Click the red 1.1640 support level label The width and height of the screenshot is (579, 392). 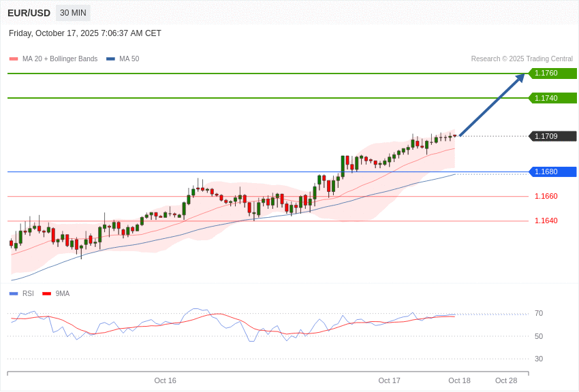pyautogui.click(x=546, y=220)
